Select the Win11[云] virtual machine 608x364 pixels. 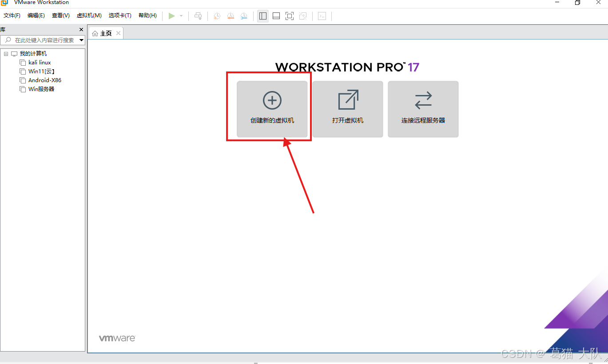point(41,71)
